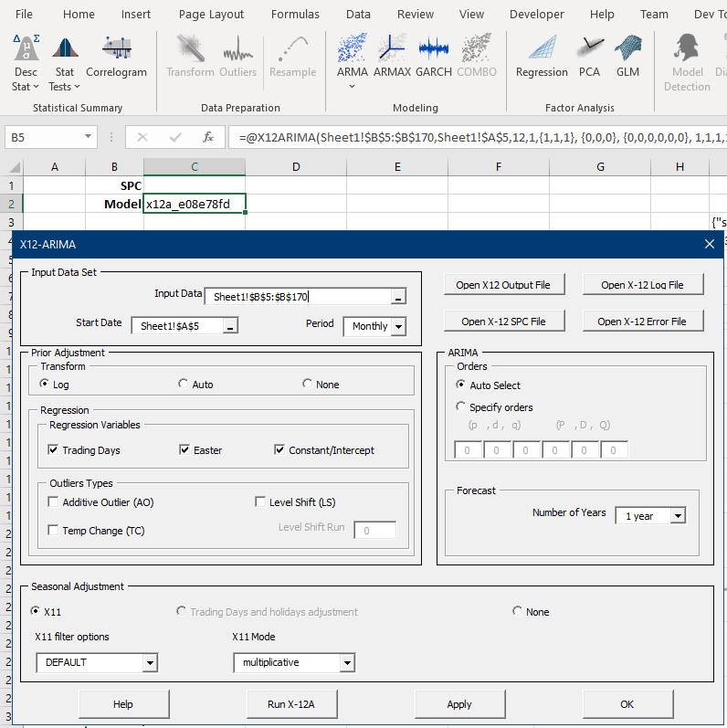Open the X11 filter options DEFAULT dropdown

(150, 662)
